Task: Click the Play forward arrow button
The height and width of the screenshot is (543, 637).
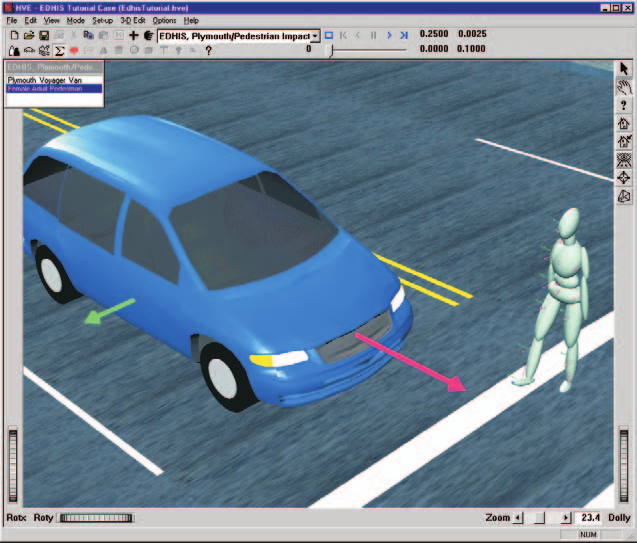Action: (389, 36)
